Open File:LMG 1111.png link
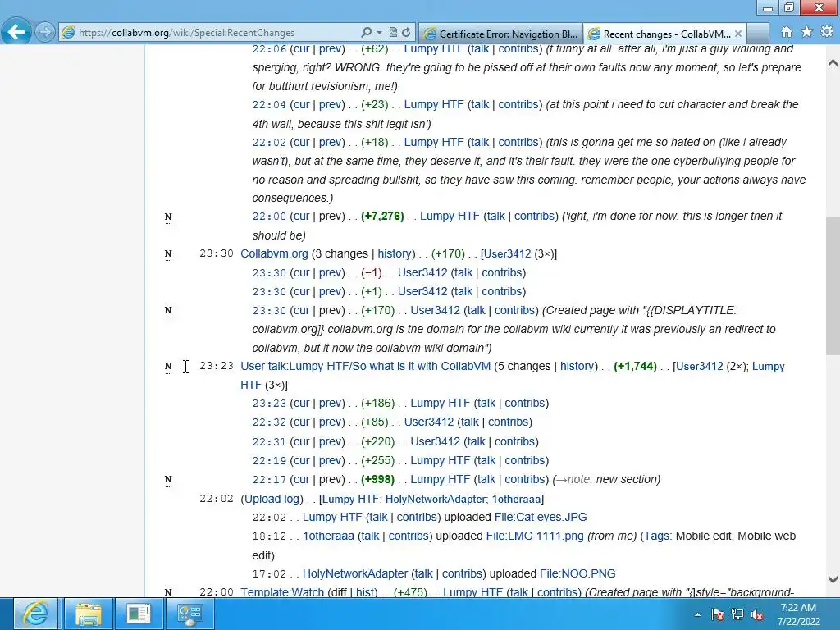840x630 pixels. point(535,536)
